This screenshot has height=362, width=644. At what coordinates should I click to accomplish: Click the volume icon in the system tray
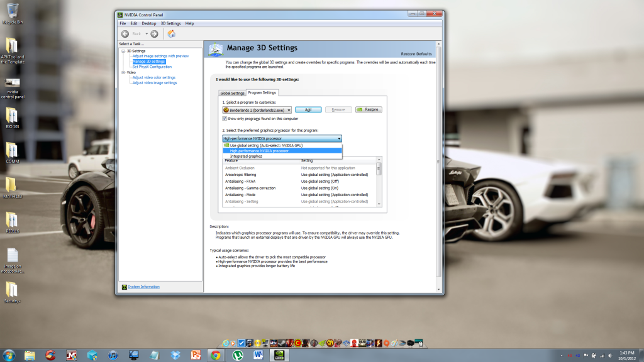(610, 356)
